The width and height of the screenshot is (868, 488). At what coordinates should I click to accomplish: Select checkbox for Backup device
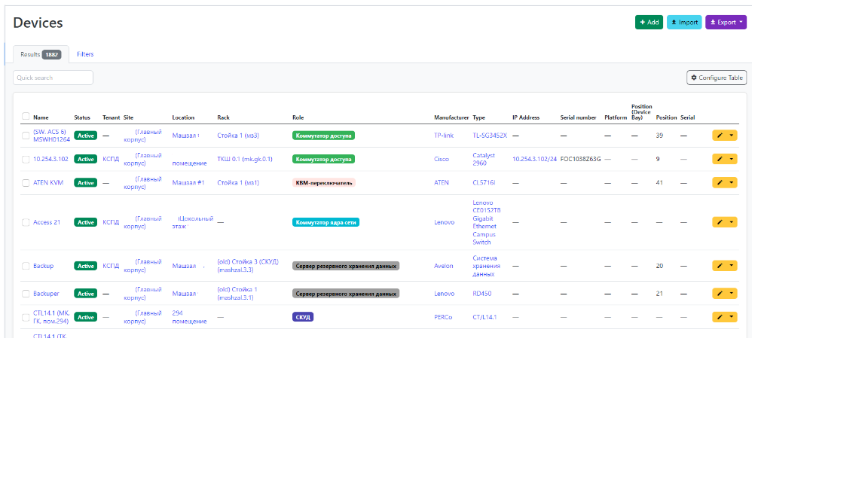click(26, 266)
